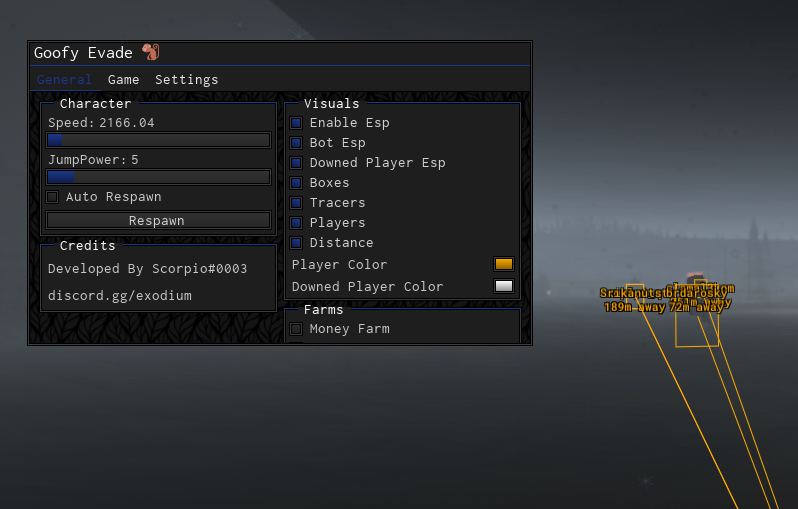Image resolution: width=798 pixels, height=509 pixels.
Task: Click the discord.gg/exodium text
Action: [x=120, y=296]
